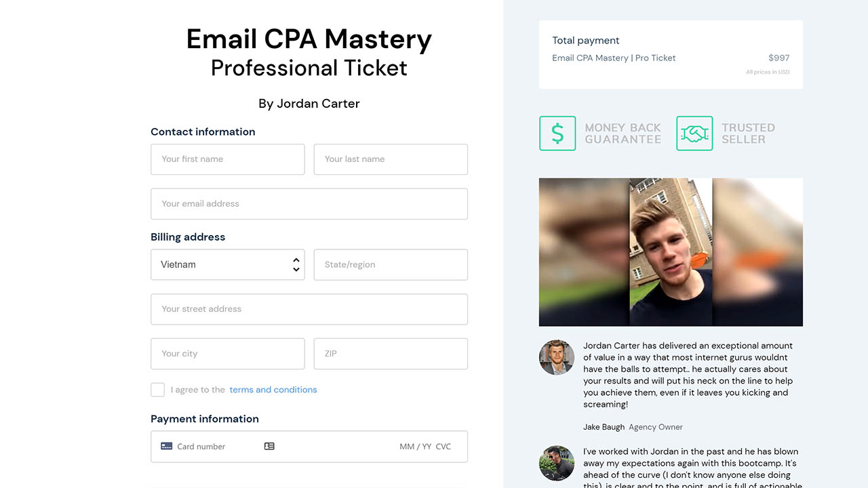Viewport: 868px width, 488px height.
Task: Click the Email CPA Mastery Pro Ticket line item
Action: (614, 58)
